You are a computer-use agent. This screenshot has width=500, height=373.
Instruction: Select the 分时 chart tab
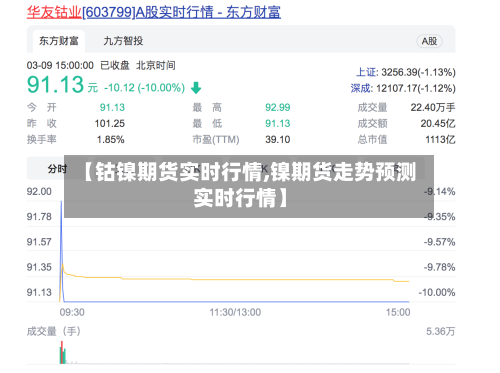(x=57, y=169)
